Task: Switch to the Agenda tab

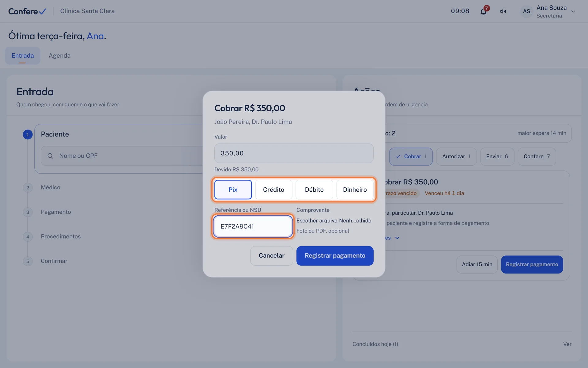Action: click(x=59, y=56)
